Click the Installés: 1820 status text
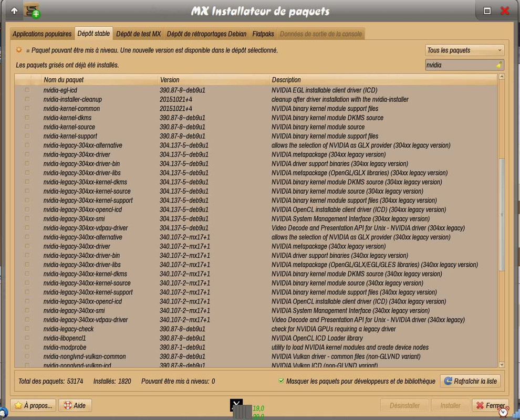The width and height of the screenshot is (520, 420). point(112,381)
